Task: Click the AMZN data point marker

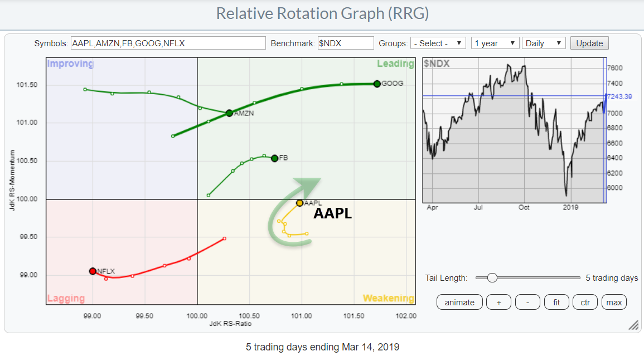Action: pos(229,113)
